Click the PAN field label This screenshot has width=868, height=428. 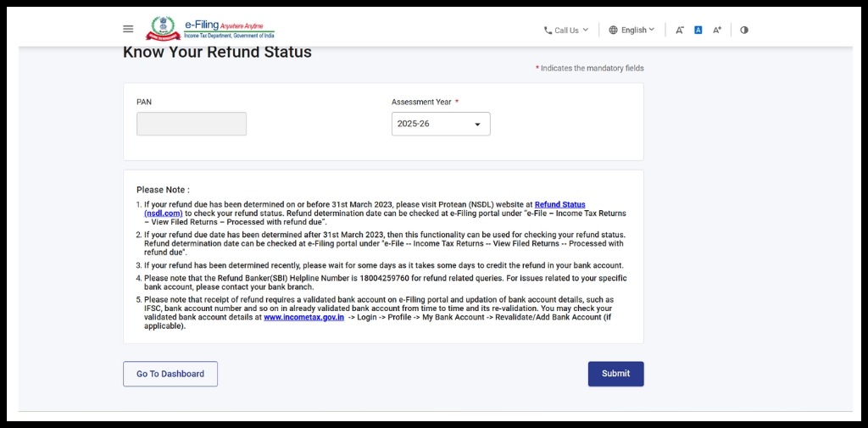(x=144, y=102)
